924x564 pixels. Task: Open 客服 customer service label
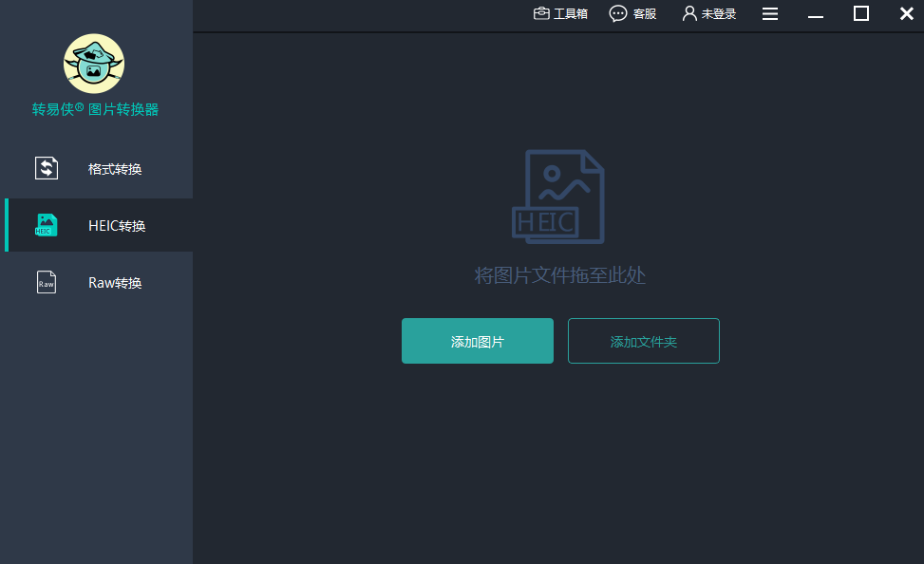[x=645, y=13]
